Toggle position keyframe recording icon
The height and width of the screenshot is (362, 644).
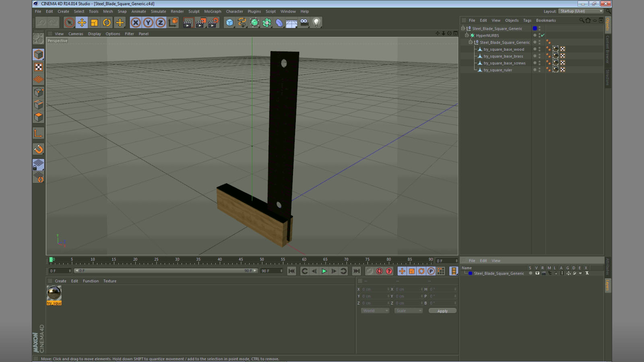(x=402, y=271)
